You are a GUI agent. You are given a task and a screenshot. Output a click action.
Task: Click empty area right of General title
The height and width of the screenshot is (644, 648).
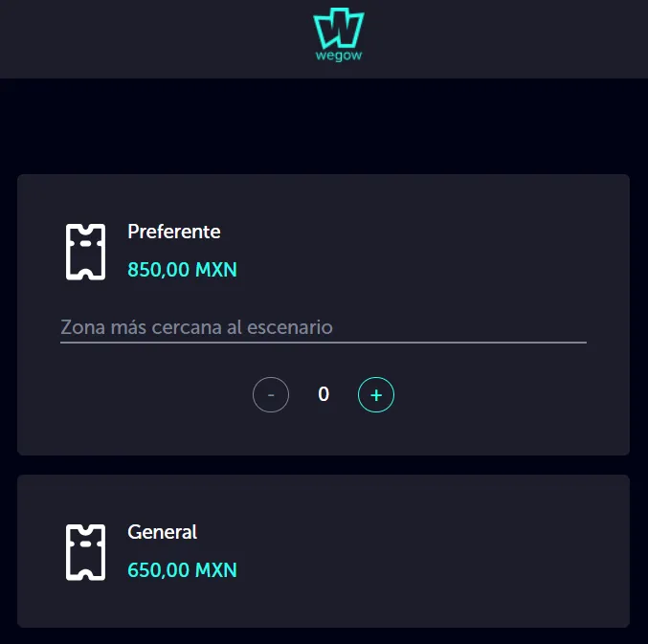click(x=431, y=532)
